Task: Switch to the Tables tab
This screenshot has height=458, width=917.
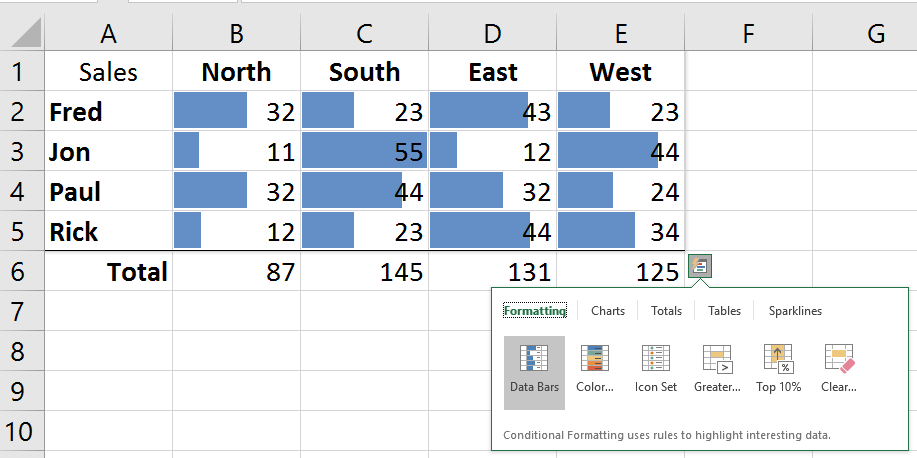Action: click(x=724, y=311)
